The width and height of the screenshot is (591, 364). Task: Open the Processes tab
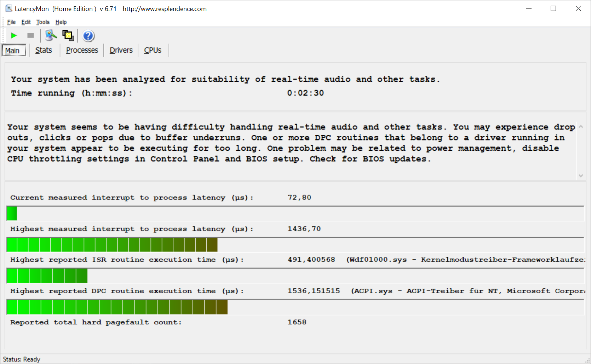point(82,50)
